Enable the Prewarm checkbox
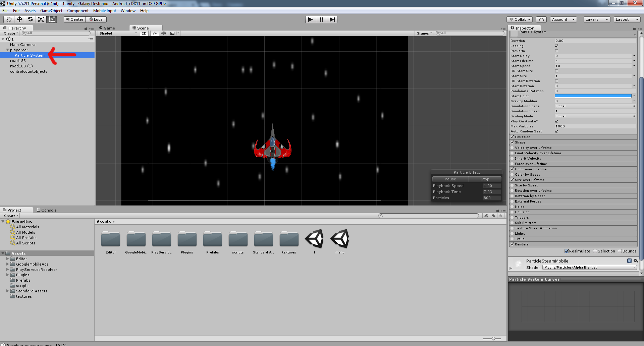 [x=556, y=51]
